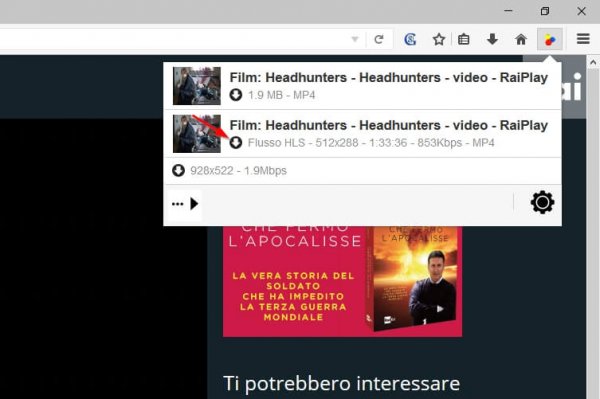Viewport: 600px width, 399px height.
Task: Show bookmarks list icon in the toolbar
Action: click(x=464, y=39)
